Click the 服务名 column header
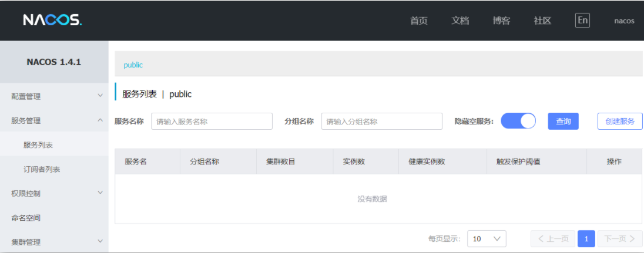This screenshot has width=644, height=253. [x=147, y=161]
